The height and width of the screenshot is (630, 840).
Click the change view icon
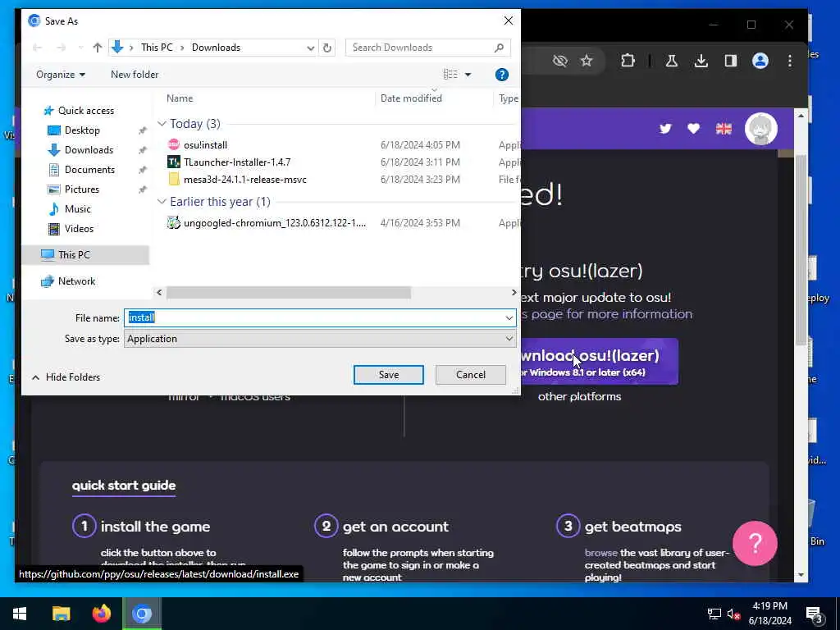[x=450, y=75]
